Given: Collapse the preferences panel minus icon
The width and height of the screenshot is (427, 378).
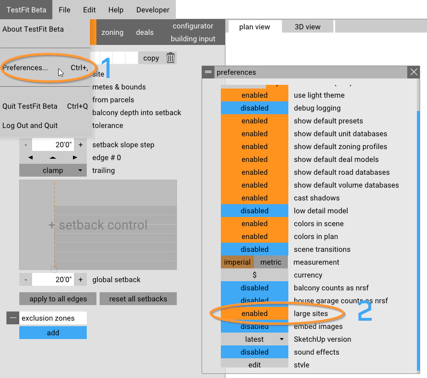Looking at the screenshot, I should click(x=208, y=72).
